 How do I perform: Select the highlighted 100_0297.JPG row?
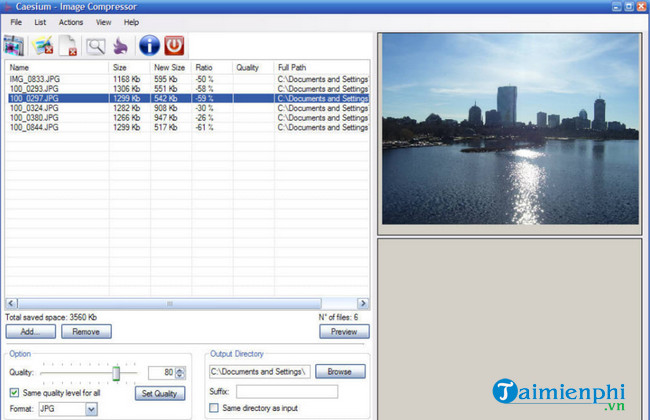pos(188,98)
